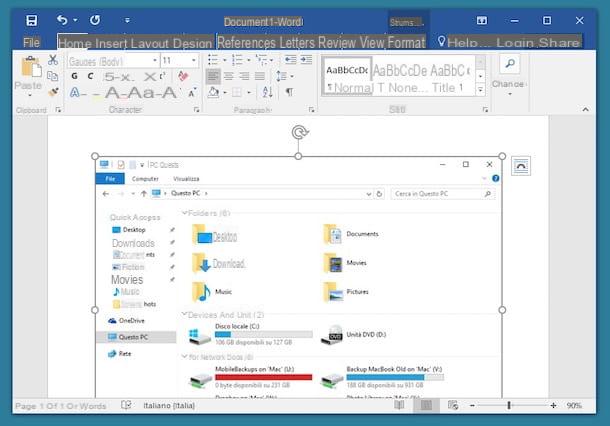Viewport: 610px width, 426px height.
Task: Click the Save icon in title bar
Action: (32, 20)
